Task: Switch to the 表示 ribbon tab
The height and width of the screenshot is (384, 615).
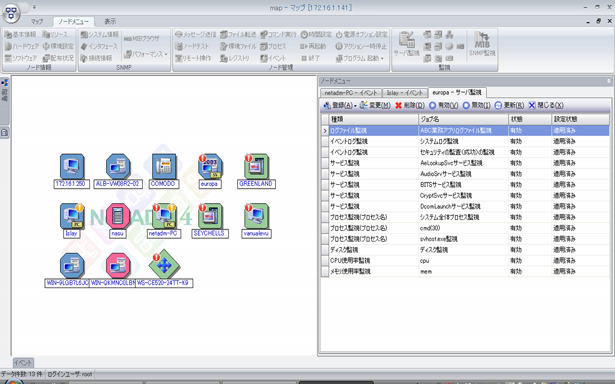Action: (110, 22)
